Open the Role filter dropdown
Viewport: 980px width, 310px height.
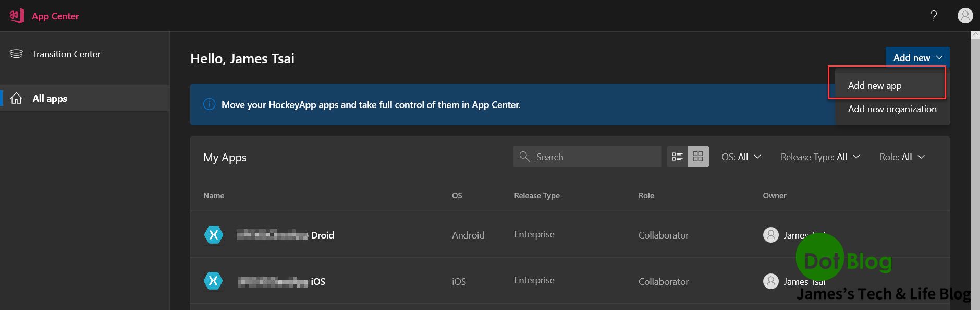[x=902, y=157]
